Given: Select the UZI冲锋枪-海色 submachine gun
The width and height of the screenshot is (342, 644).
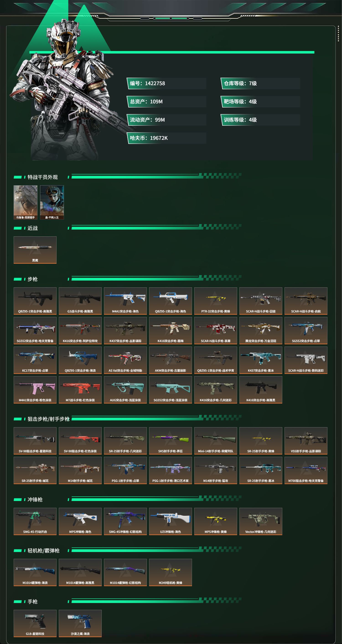Looking at the screenshot, I should click(x=171, y=521).
